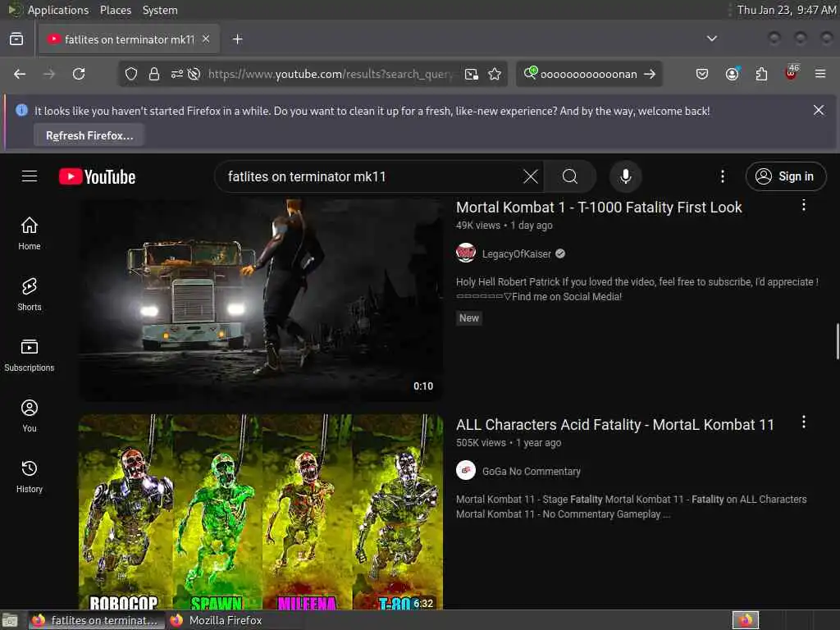List all tabs with the chevron dropdown

click(x=711, y=39)
